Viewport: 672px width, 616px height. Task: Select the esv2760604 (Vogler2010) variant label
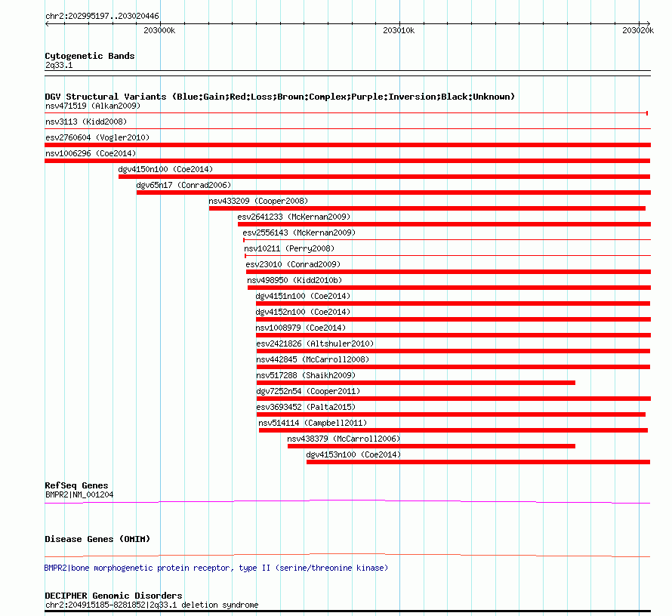[x=97, y=137]
